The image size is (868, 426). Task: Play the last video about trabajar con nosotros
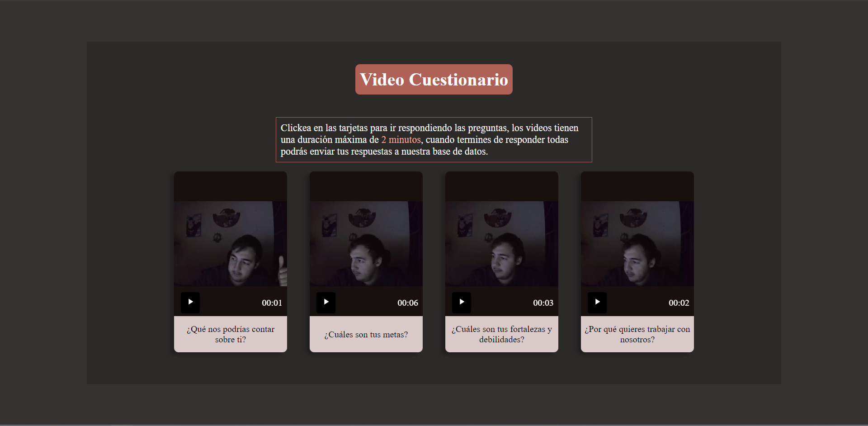pyautogui.click(x=597, y=303)
